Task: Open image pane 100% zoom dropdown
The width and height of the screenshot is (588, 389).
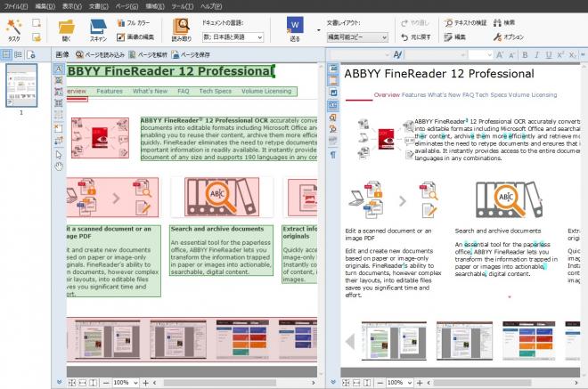Action: [x=126, y=383]
